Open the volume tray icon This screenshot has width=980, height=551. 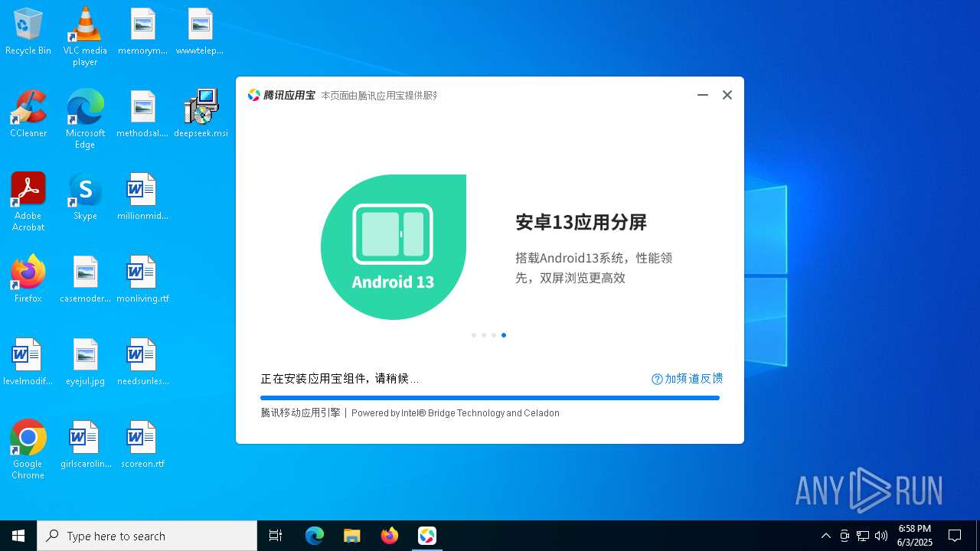click(x=881, y=536)
